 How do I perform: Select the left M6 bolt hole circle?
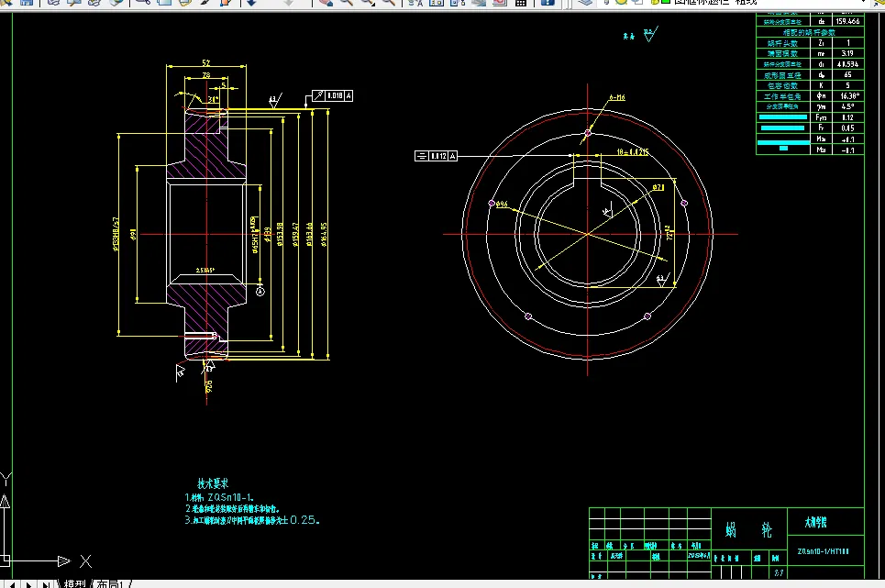click(x=492, y=203)
